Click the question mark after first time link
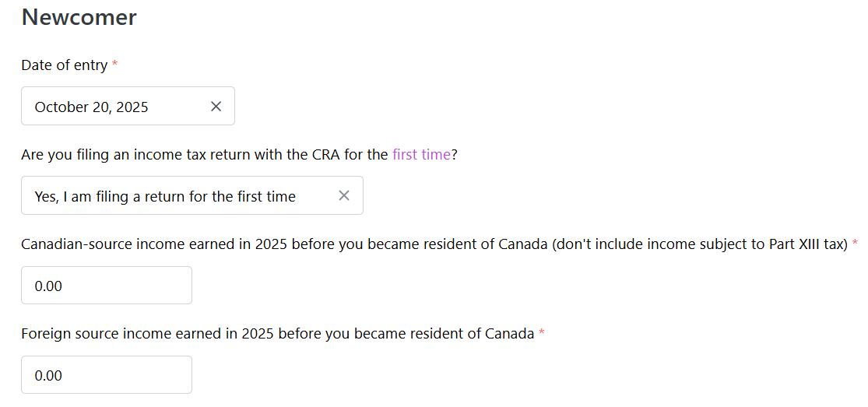868x407 pixels. tap(455, 155)
